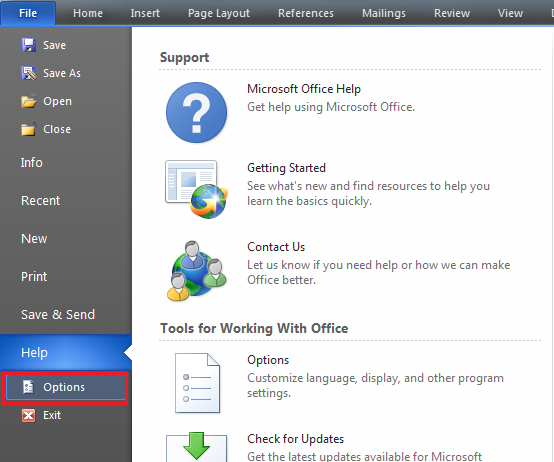Click the Check for Updates heading

pyautogui.click(x=295, y=439)
